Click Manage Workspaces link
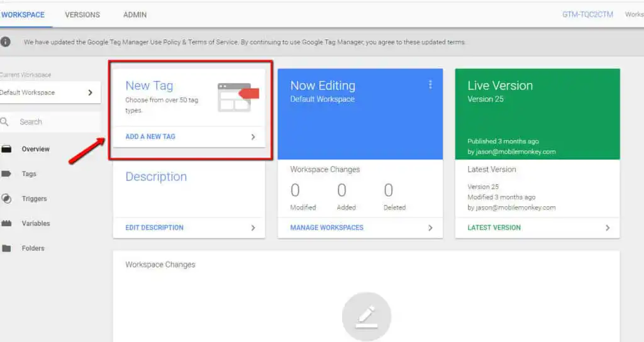644x342 pixels. pos(327,228)
